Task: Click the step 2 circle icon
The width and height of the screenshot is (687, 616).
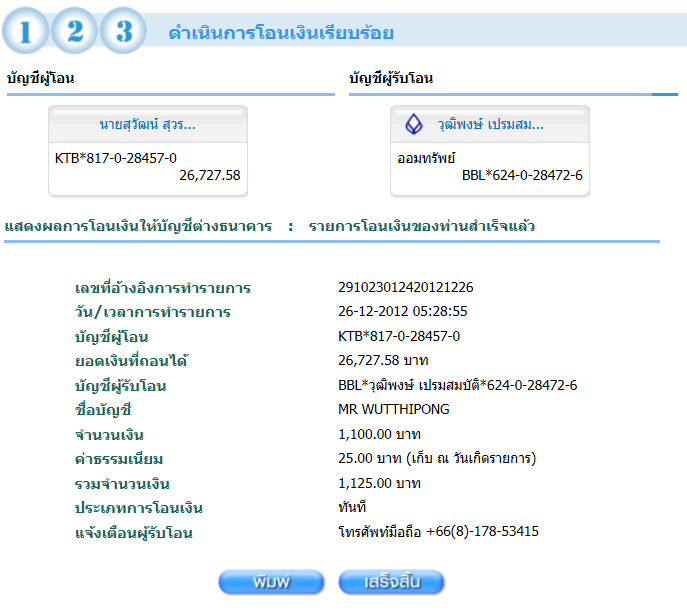Action: (x=74, y=31)
